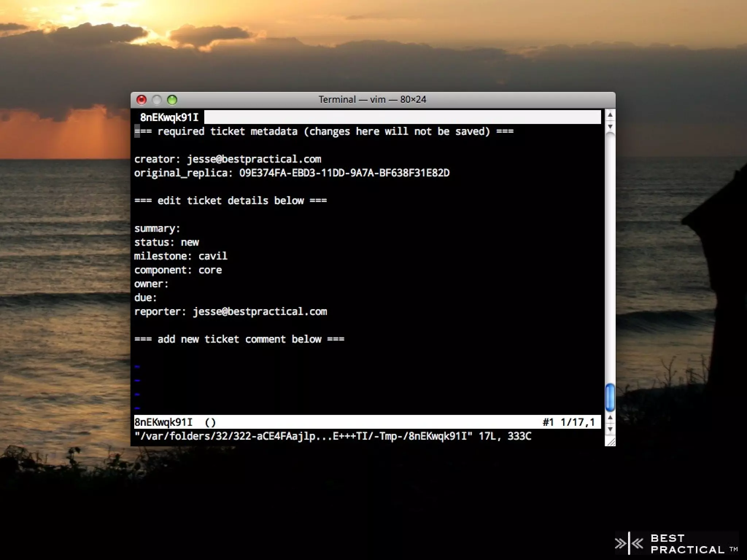
Task: Place the cursor on the summary: line
Action: (157, 229)
